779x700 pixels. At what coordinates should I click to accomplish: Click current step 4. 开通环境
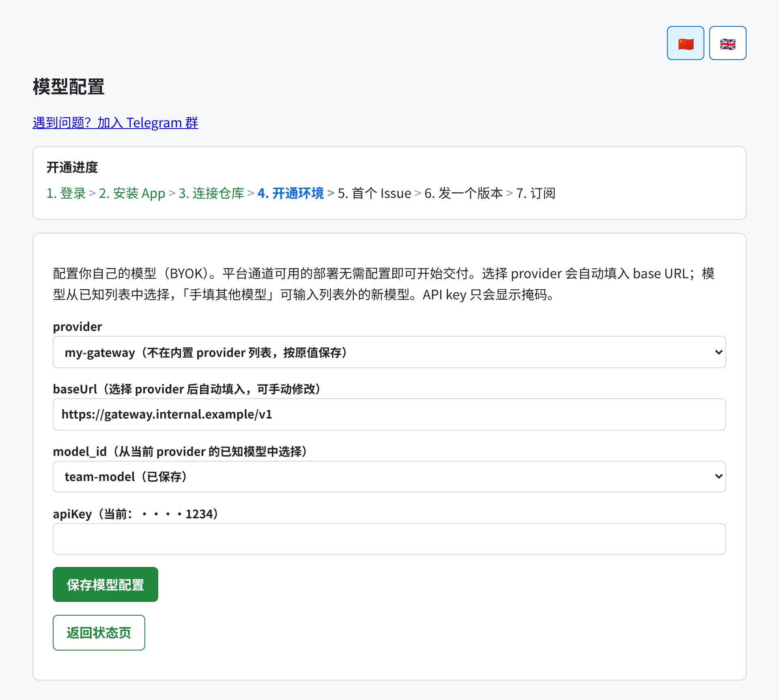point(291,193)
